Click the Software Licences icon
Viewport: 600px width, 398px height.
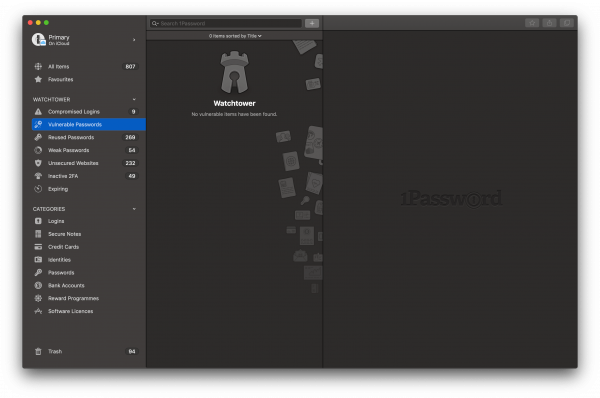tap(38, 312)
